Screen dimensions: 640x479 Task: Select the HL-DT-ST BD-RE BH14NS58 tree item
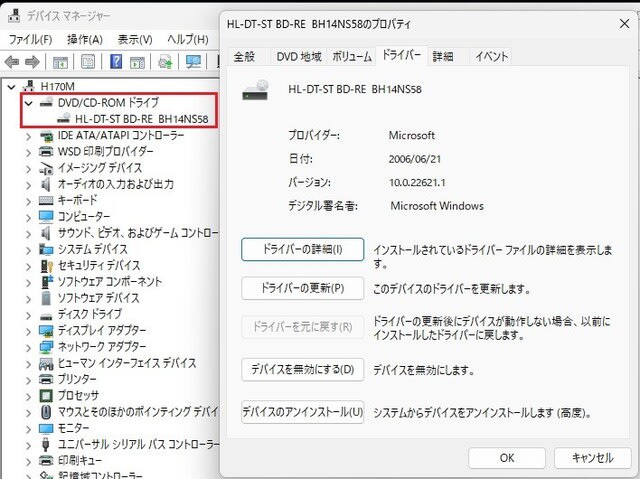coord(142,119)
